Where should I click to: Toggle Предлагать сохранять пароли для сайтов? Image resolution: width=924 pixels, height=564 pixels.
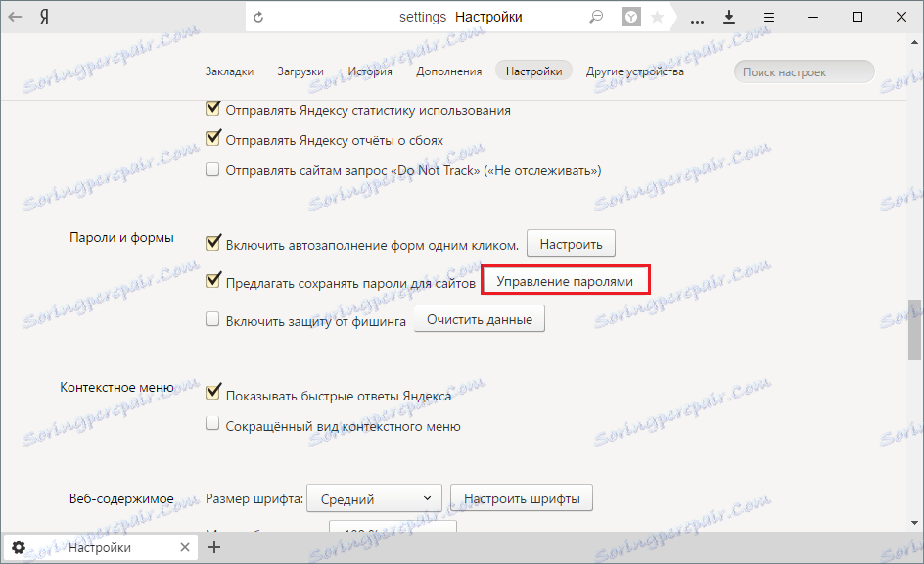[212, 280]
